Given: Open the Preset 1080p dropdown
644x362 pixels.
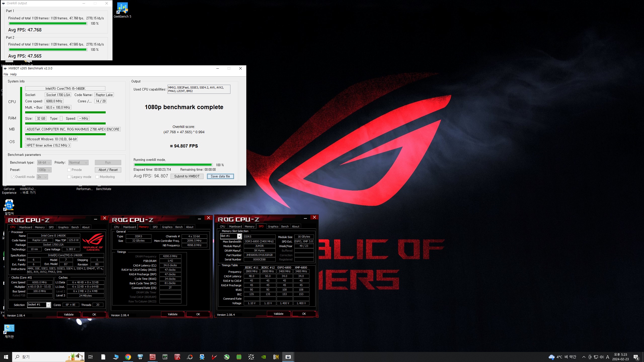Looking at the screenshot, I should tap(44, 170).
